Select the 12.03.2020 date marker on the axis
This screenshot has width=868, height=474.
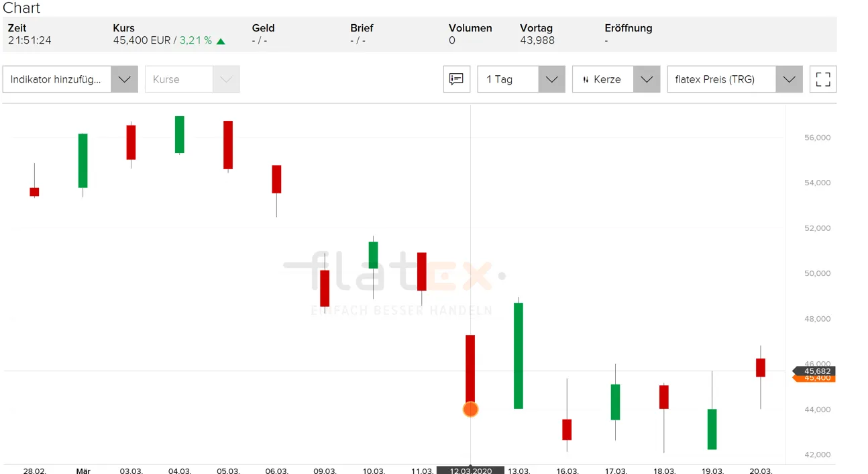470,470
